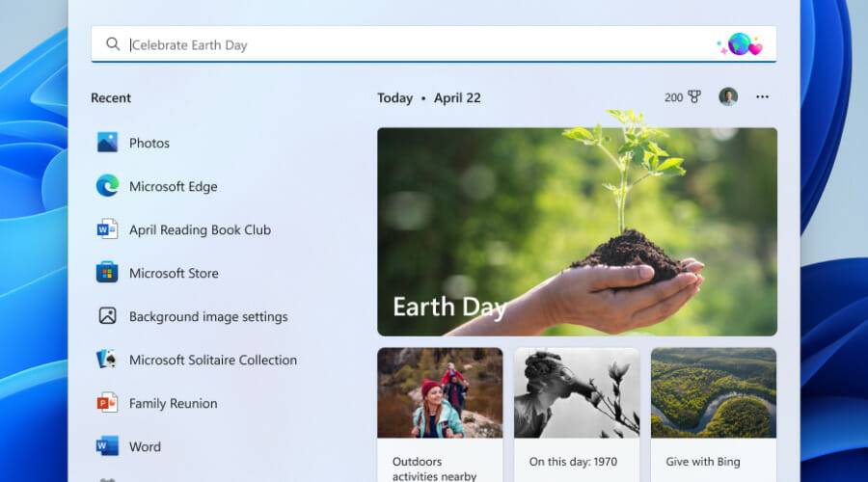Open the Outdoors activities nearby card

click(440, 415)
